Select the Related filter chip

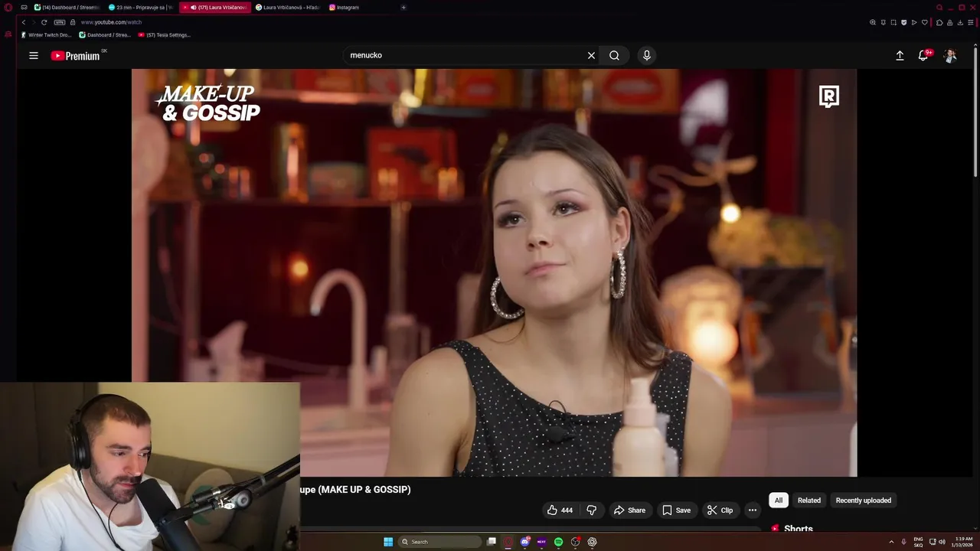(809, 500)
